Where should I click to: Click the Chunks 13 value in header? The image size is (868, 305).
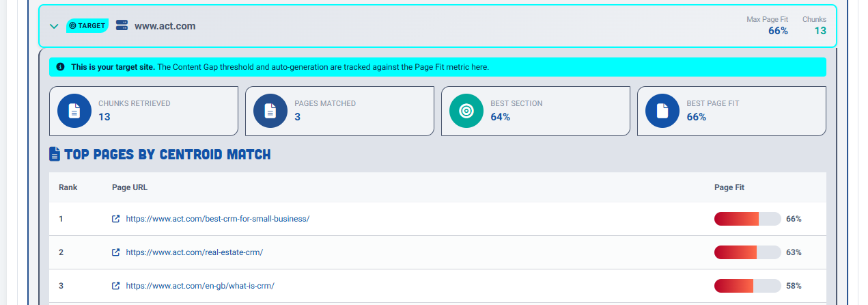click(820, 31)
